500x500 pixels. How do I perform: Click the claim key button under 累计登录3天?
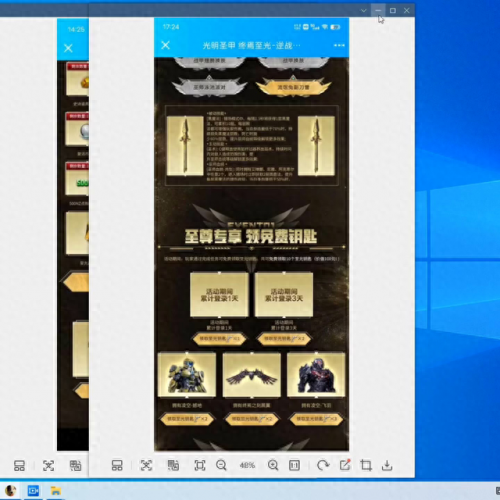point(284,339)
